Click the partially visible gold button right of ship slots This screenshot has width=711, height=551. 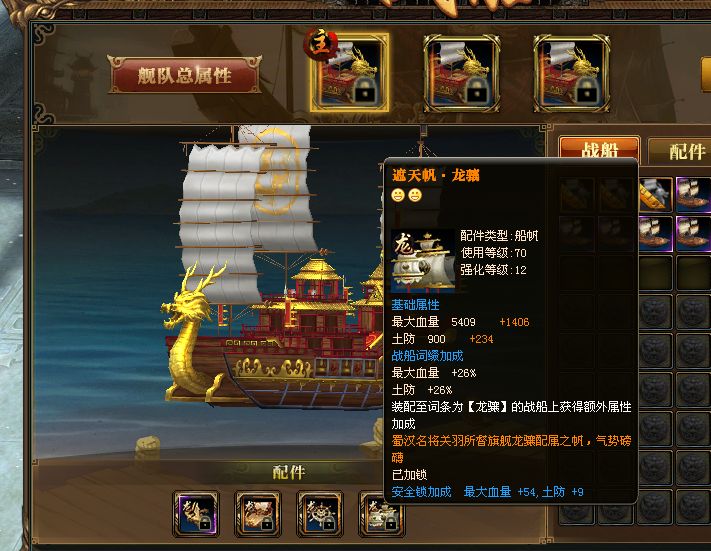706,75
